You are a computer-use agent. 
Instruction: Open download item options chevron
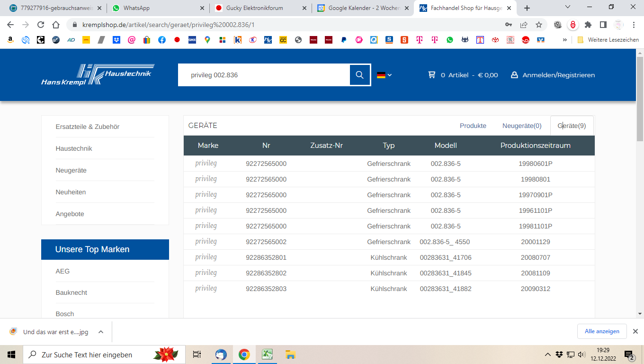point(101,332)
